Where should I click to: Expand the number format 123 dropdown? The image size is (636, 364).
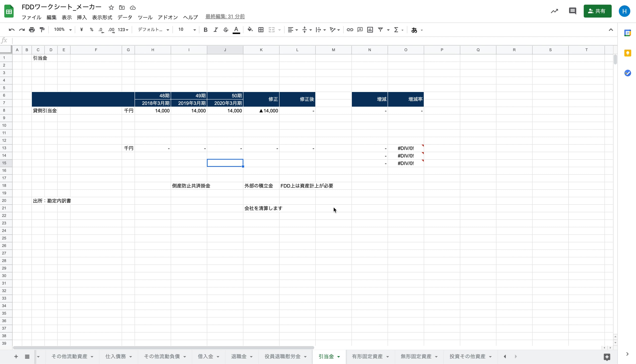(x=123, y=30)
